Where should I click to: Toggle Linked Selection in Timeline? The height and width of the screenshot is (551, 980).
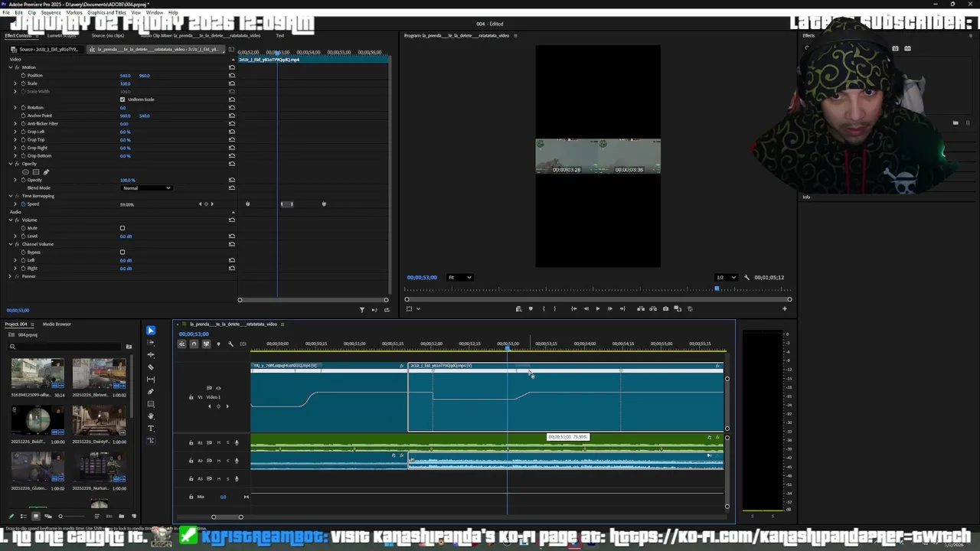tap(206, 344)
